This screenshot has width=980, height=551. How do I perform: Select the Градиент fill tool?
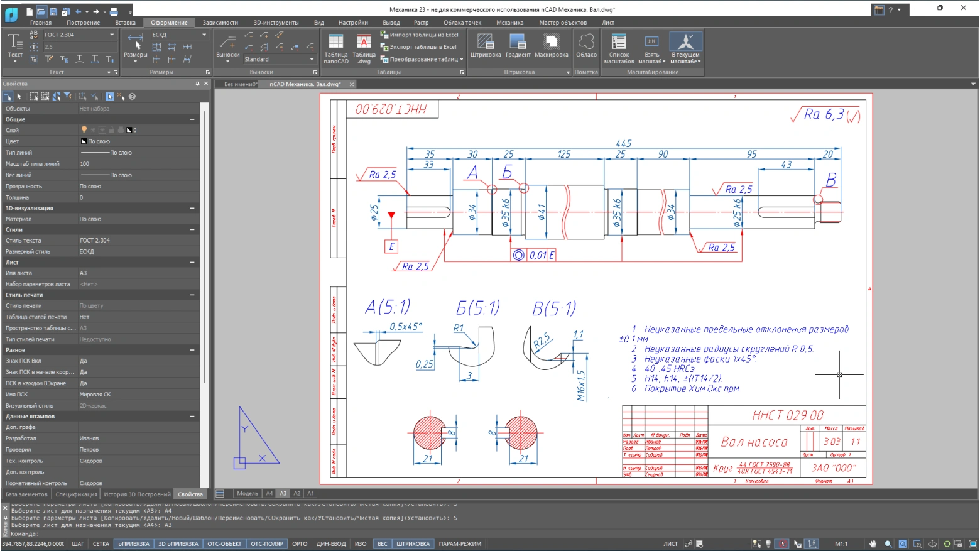point(518,43)
